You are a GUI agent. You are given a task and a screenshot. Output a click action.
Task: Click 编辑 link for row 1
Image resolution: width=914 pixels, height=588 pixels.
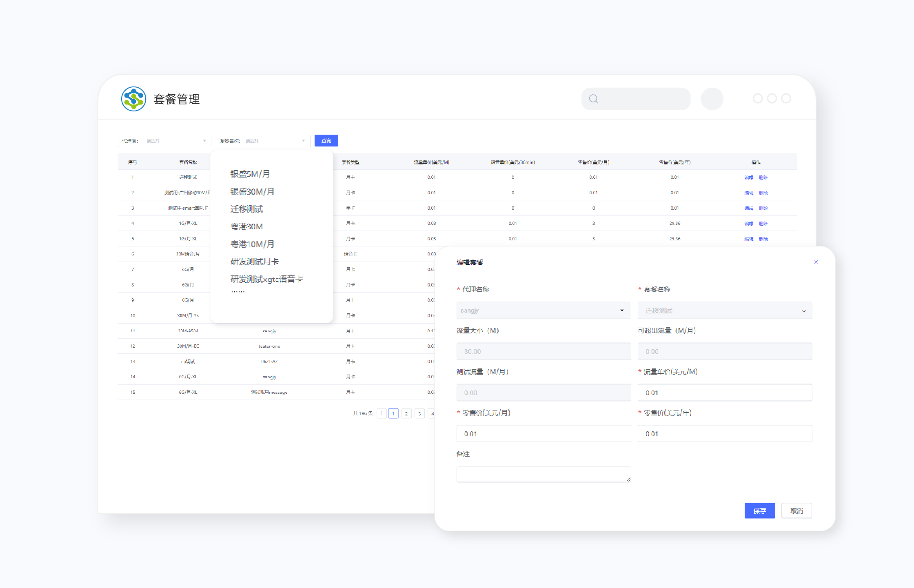(x=748, y=178)
